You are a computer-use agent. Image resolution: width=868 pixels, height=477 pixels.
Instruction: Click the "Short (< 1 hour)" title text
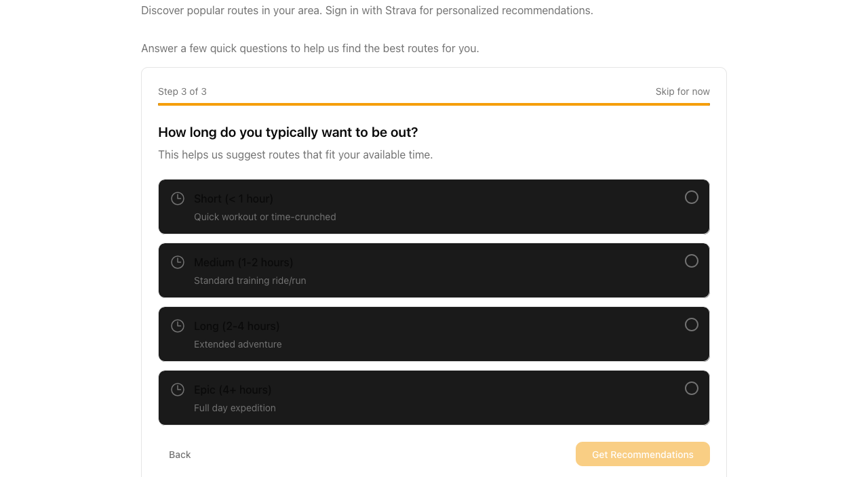[x=233, y=199]
